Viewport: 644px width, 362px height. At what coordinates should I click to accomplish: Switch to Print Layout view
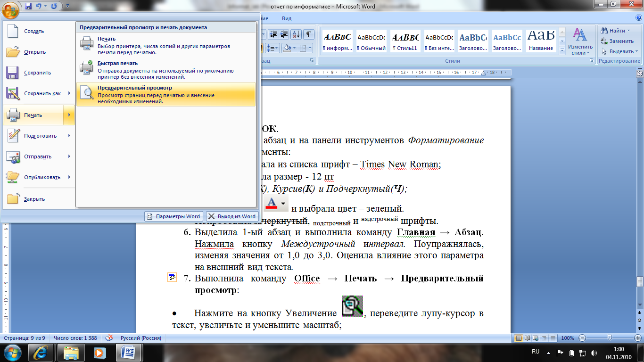[x=519, y=338]
